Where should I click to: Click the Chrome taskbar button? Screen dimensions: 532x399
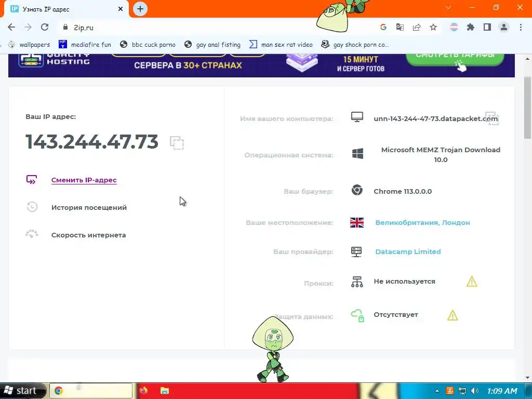click(91, 391)
